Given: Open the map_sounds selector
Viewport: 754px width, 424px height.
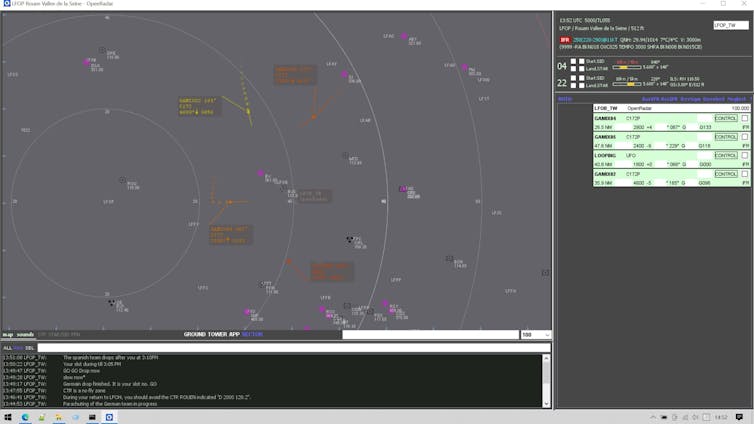Looking at the screenshot, I should click(18, 335).
